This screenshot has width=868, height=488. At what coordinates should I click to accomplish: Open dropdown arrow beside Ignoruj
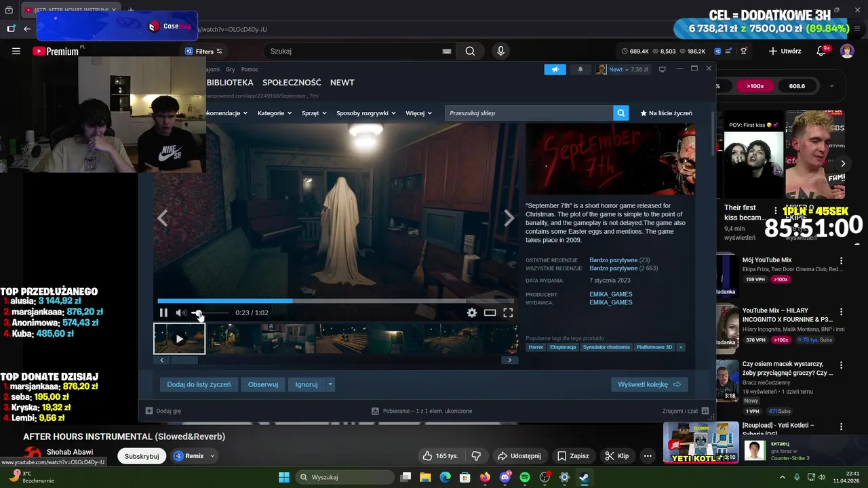click(330, 384)
